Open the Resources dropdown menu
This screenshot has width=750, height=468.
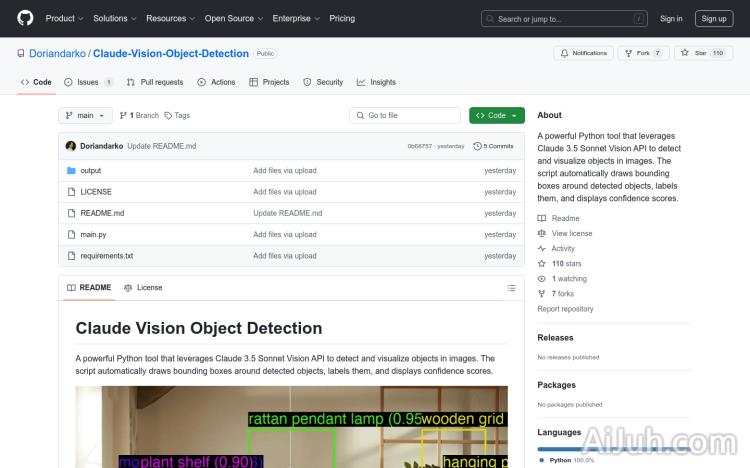click(x=170, y=18)
